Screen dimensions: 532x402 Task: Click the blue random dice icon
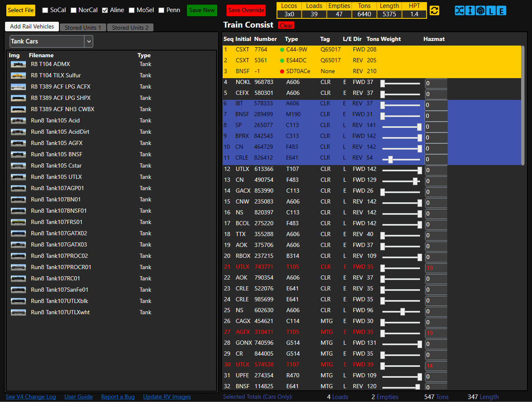(x=481, y=10)
